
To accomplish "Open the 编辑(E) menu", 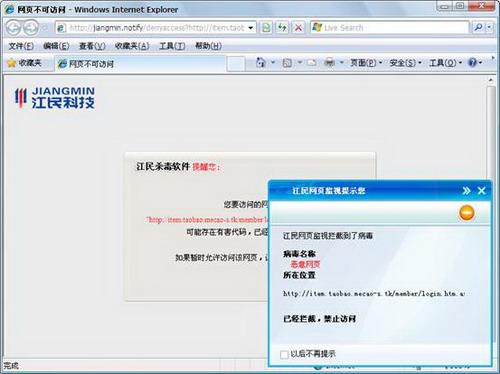I will (x=56, y=46).
